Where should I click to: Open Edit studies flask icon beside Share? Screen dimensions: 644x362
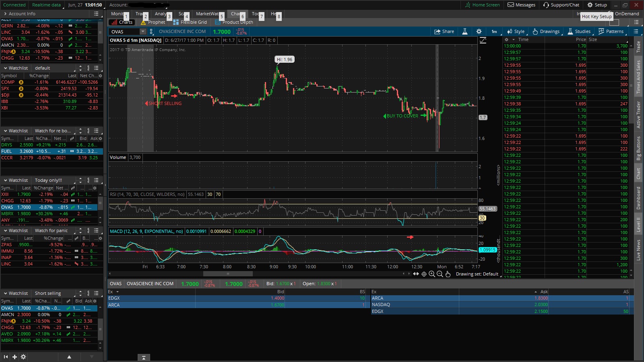(x=464, y=31)
